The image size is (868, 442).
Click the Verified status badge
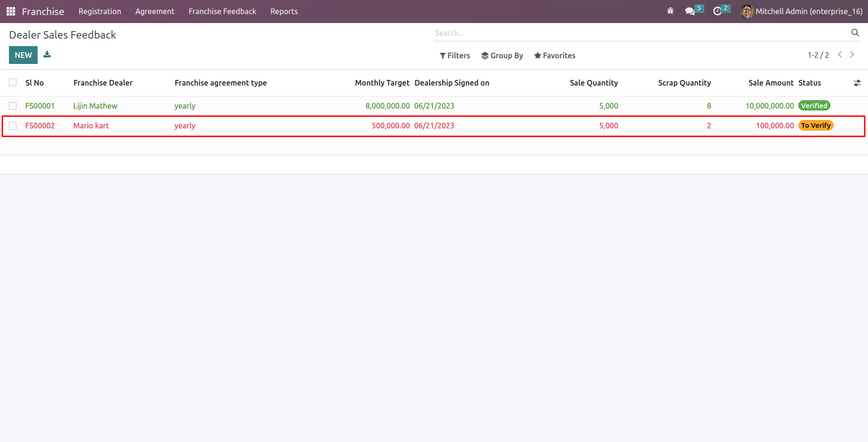pyautogui.click(x=814, y=106)
